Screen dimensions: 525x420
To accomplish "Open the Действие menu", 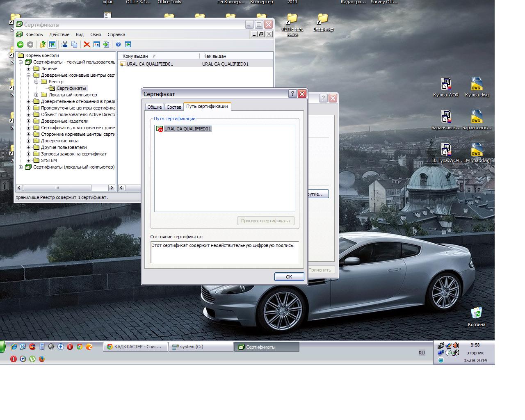I will click(59, 34).
